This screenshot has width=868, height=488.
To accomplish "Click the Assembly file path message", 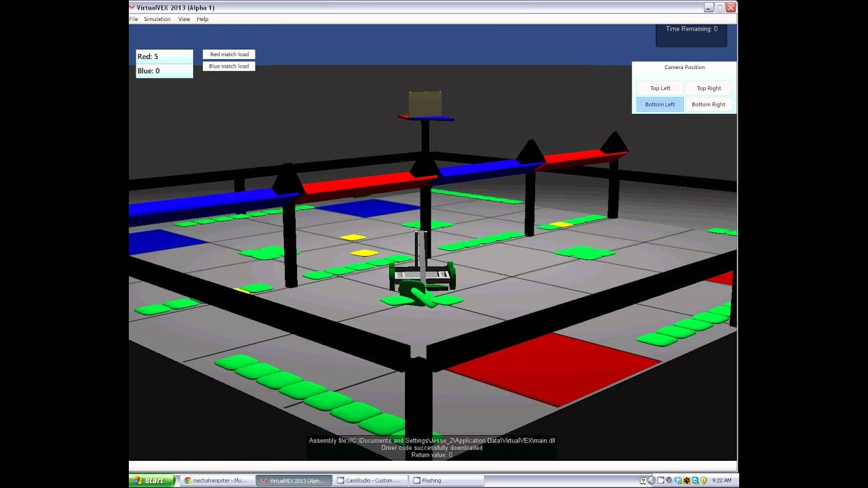I will coord(432,441).
